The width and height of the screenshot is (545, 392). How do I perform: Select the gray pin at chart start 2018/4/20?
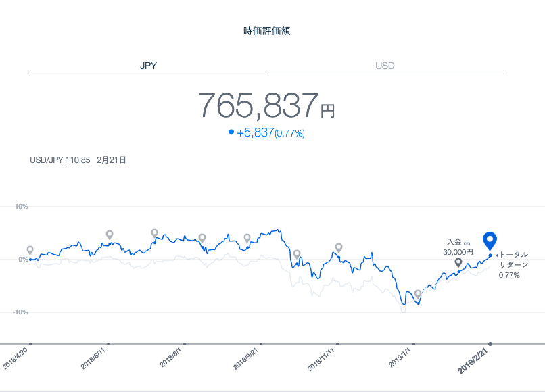click(x=30, y=250)
